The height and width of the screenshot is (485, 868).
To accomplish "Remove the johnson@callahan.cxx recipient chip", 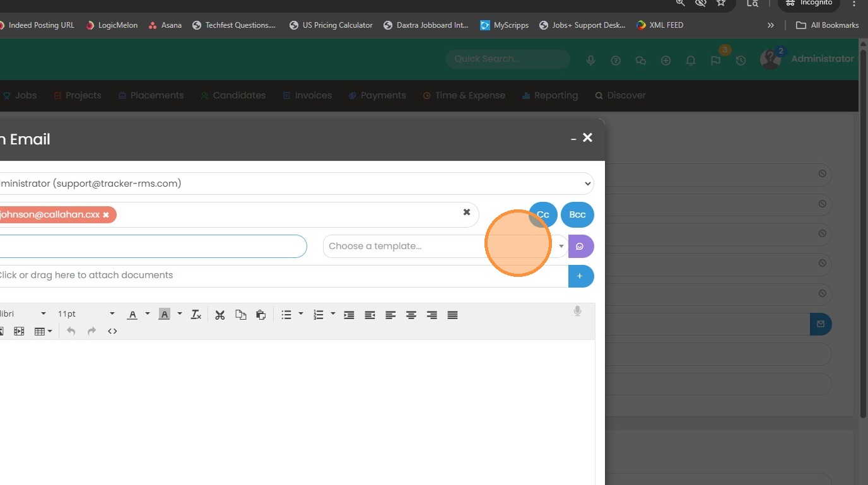I will point(106,215).
